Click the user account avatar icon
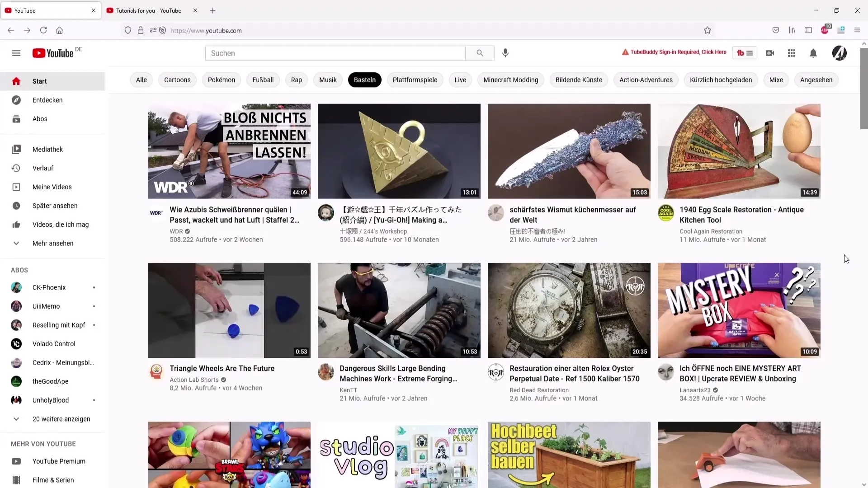868x488 pixels. (839, 52)
